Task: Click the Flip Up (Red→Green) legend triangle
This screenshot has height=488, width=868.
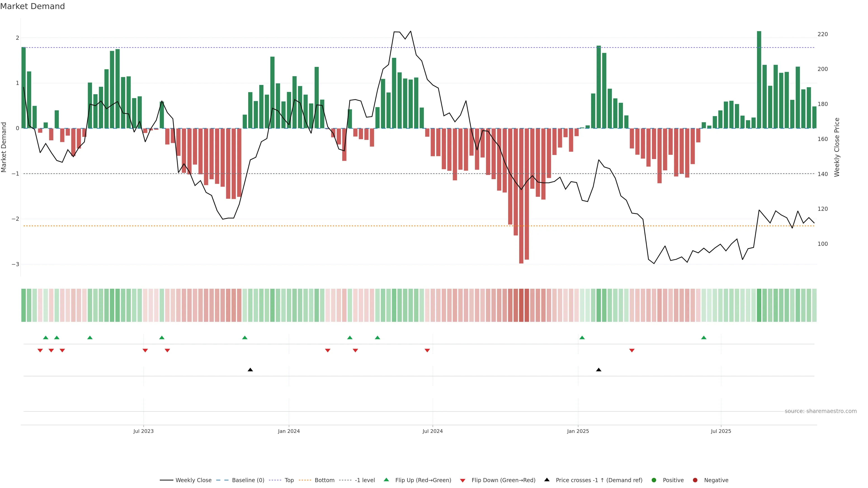Action: (x=387, y=480)
